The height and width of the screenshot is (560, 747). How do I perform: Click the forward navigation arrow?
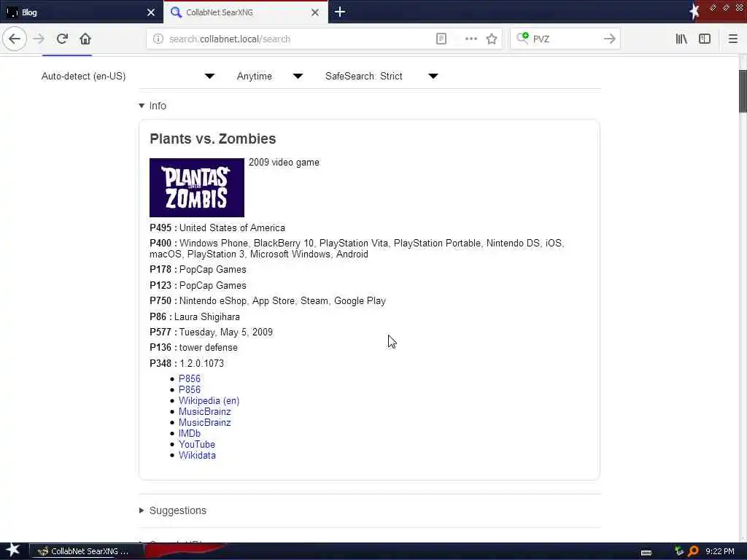click(x=39, y=39)
